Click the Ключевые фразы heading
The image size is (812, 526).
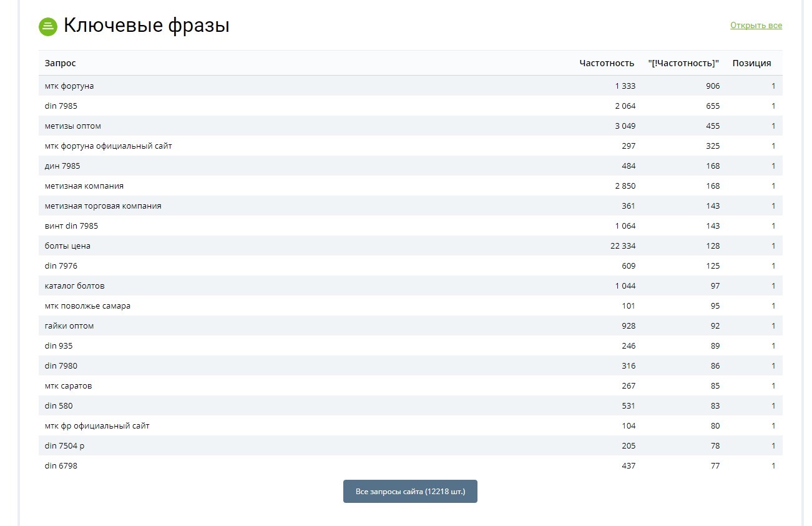coord(147,26)
